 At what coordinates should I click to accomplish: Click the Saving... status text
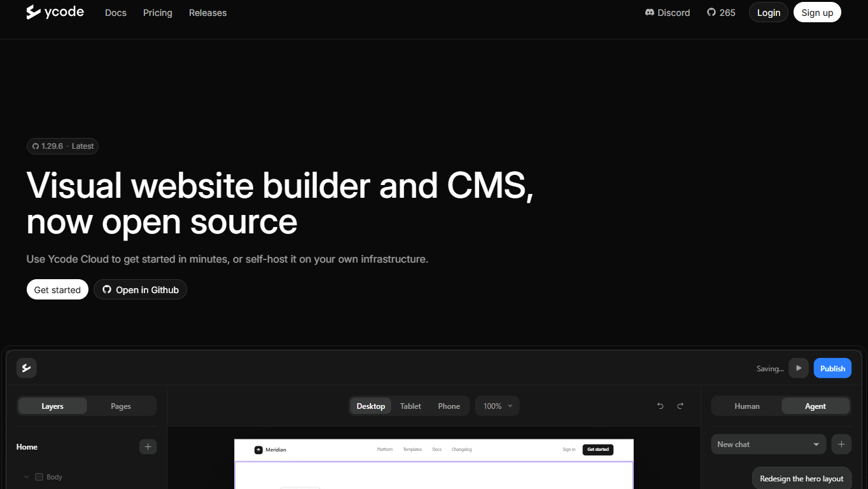[770, 369]
